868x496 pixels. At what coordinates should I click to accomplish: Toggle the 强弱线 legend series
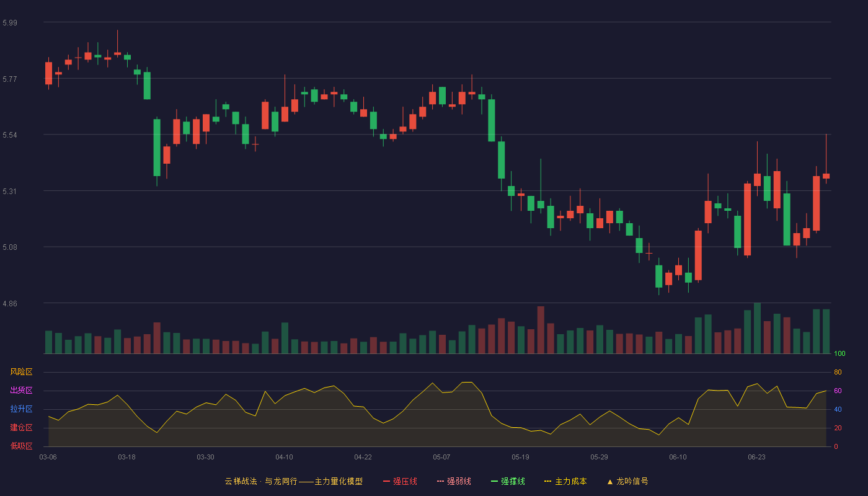tap(454, 481)
